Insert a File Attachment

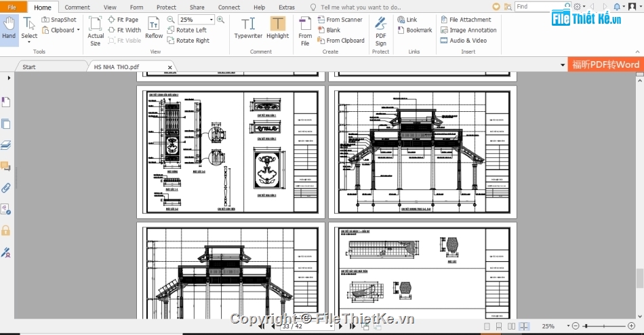click(x=466, y=19)
